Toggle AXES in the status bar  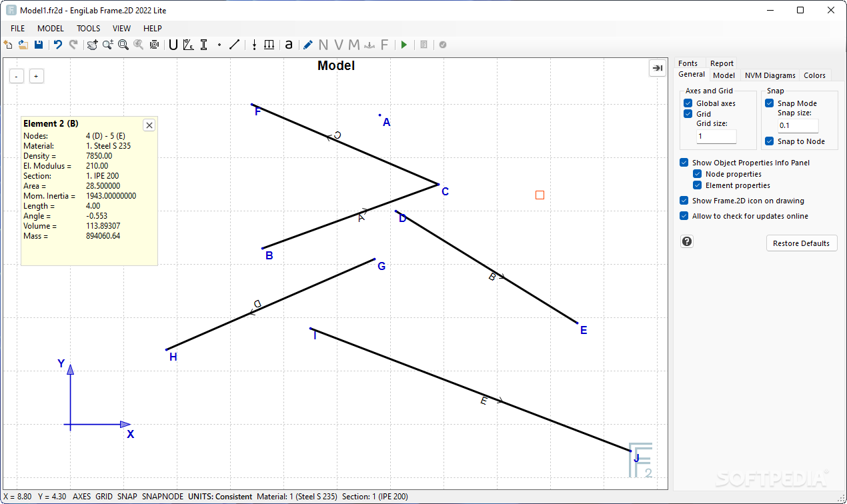pos(82,497)
